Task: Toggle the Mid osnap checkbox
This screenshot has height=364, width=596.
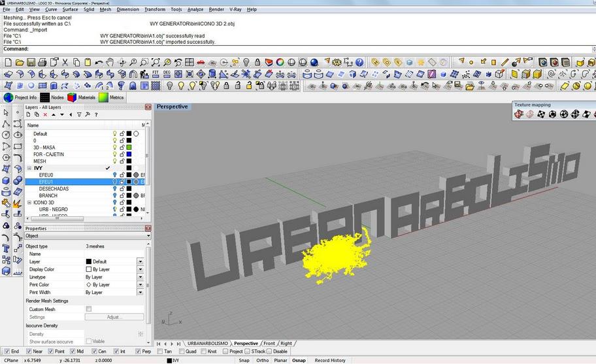Action: click(x=72, y=352)
